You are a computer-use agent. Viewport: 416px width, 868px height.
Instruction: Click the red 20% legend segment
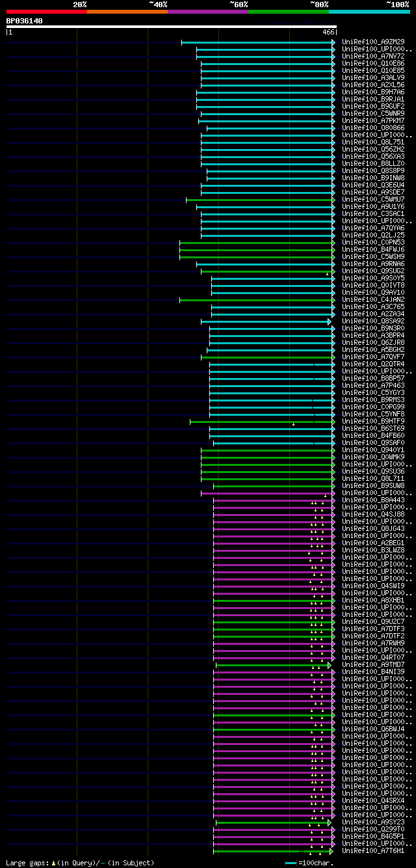[46, 11]
